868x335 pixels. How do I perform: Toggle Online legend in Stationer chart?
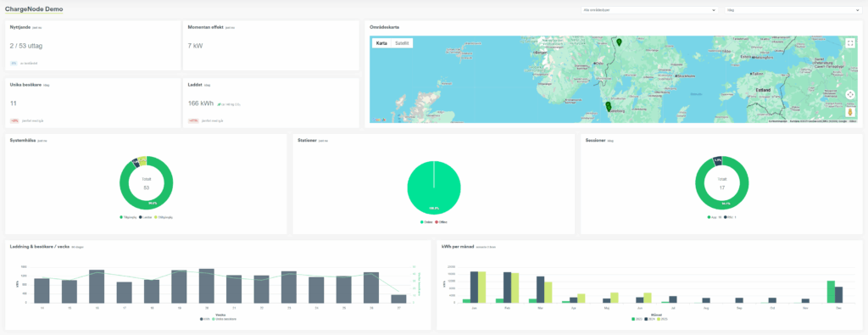(x=426, y=222)
